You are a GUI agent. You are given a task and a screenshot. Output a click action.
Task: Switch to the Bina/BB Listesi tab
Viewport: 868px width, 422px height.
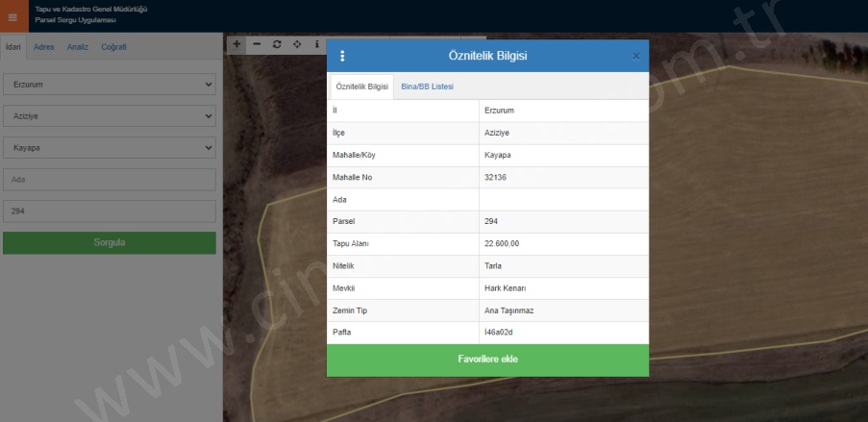(x=427, y=87)
